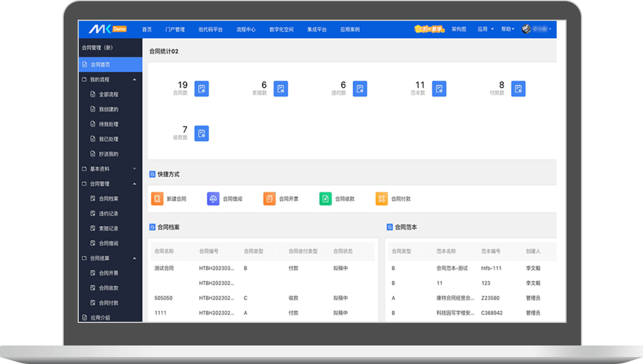
Task: Click the 索赔数 statistic icon
Action: (x=280, y=89)
